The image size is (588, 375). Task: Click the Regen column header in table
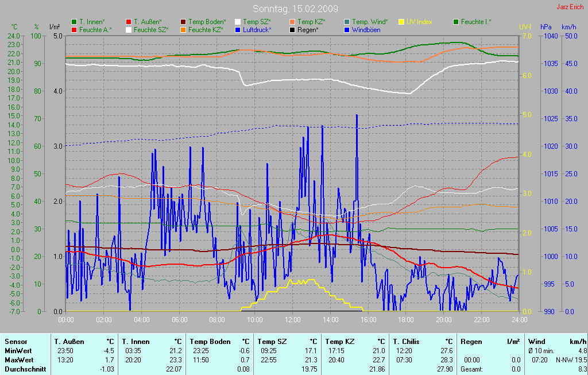pos(471,342)
